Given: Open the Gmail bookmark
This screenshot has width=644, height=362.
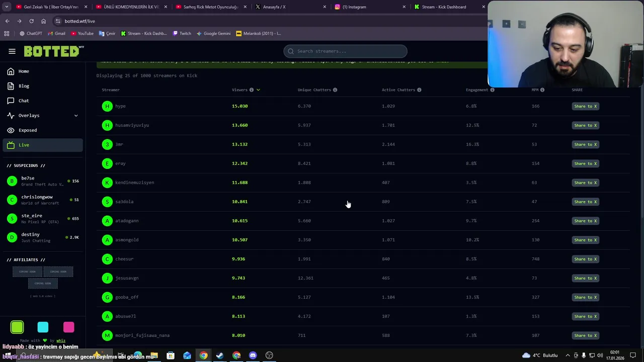Looking at the screenshot, I should (56, 34).
